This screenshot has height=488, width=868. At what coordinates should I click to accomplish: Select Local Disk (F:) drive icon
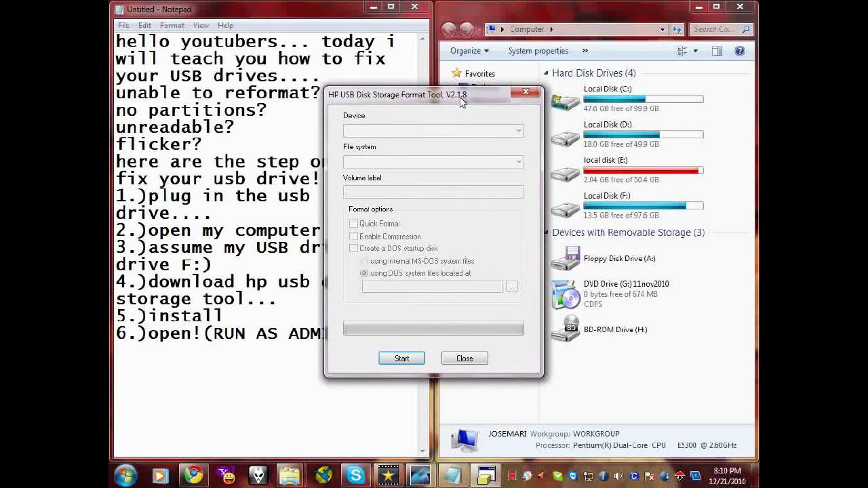(x=566, y=209)
